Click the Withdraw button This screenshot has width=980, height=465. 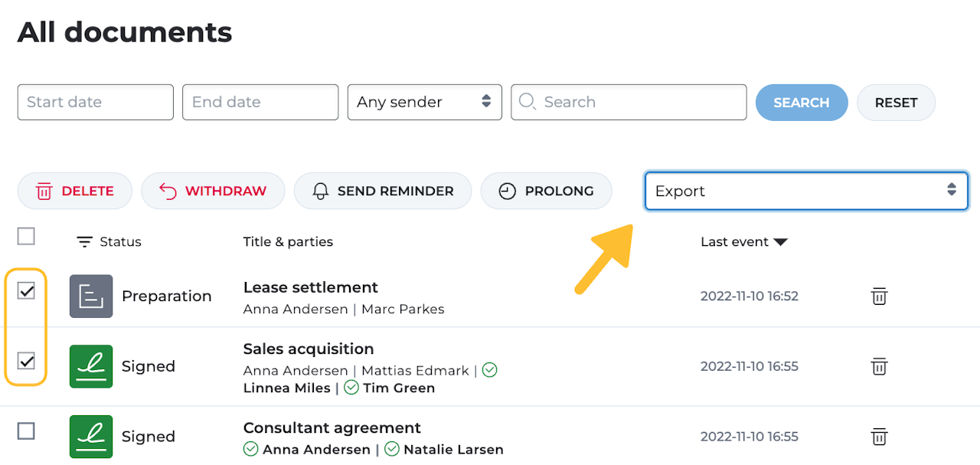[x=213, y=191]
